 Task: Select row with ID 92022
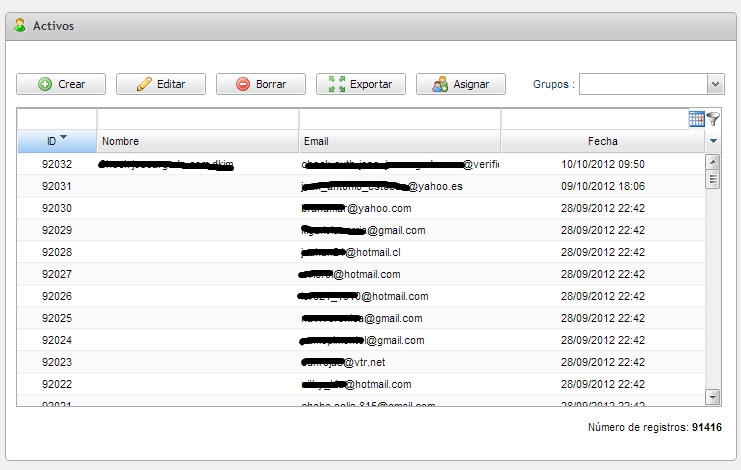(361, 384)
